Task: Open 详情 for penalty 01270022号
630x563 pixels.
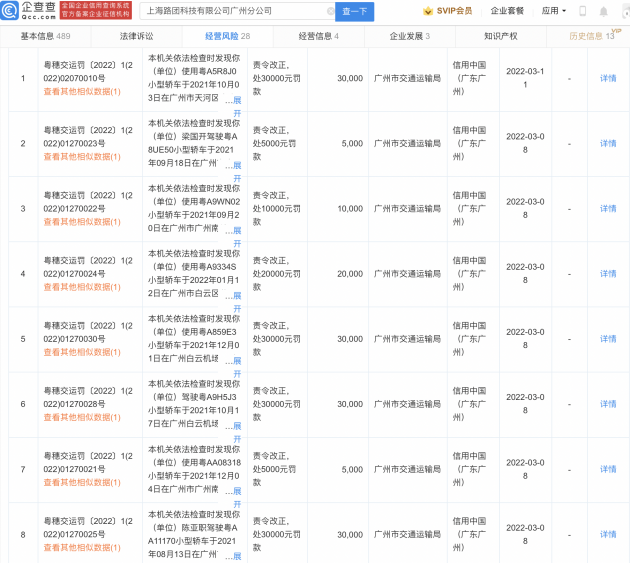Action: pyautogui.click(x=608, y=209)
